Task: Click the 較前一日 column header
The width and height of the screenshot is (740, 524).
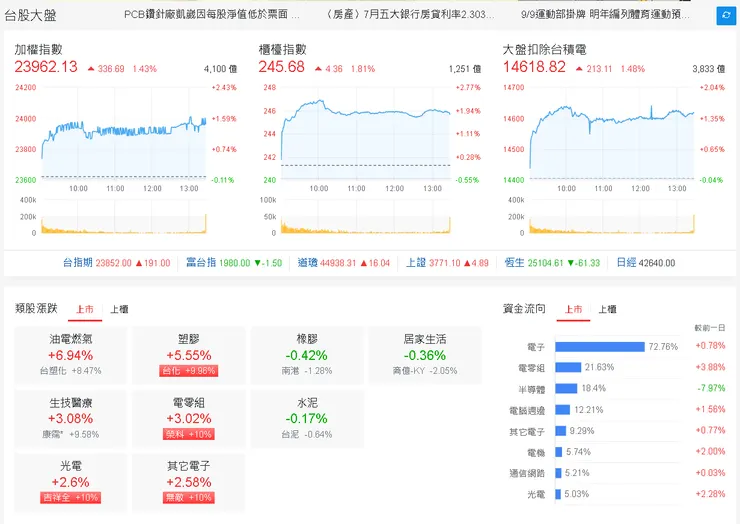Action: click(x=710, y=328)
